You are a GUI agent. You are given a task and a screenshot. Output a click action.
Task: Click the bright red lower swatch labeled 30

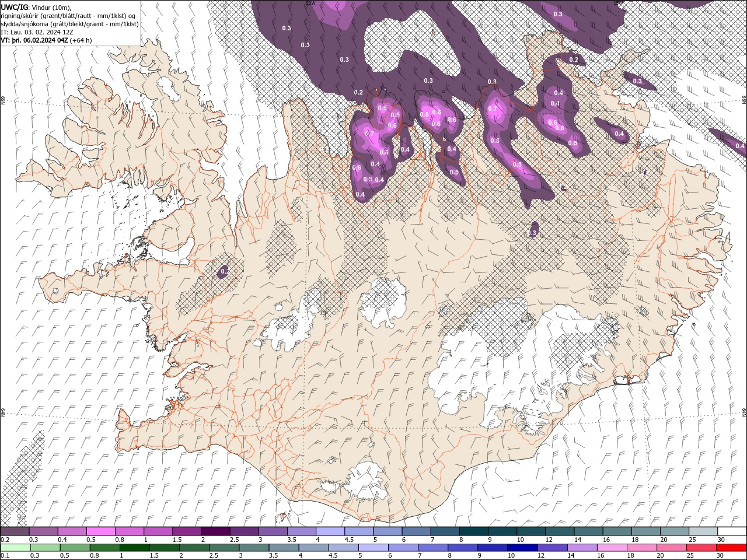(x=732, y=548)
